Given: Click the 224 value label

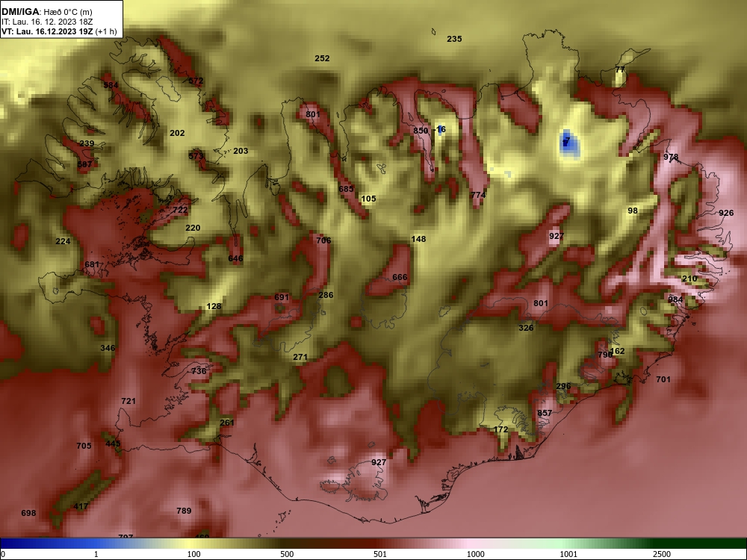Looking at the screenshot, I should click(x=63, y=241).
